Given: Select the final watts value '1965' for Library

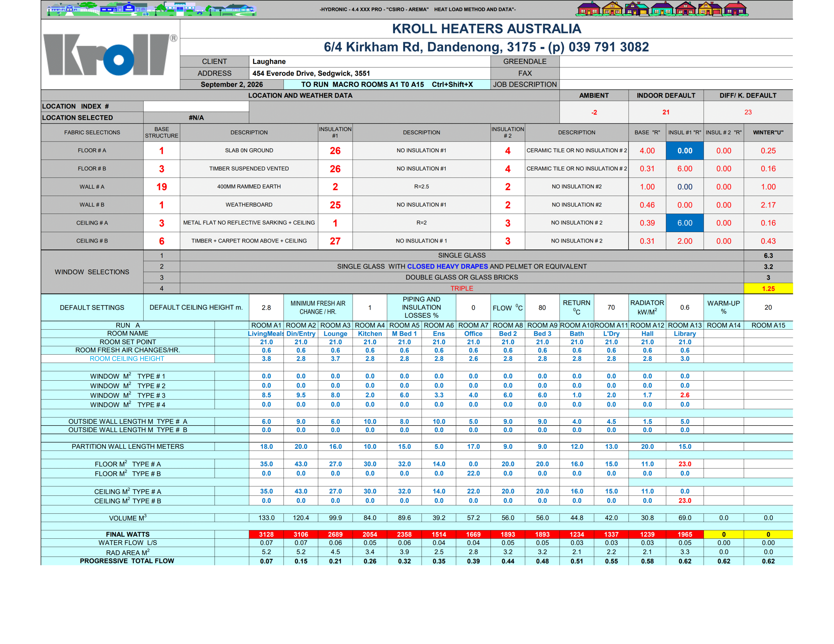Looking at the screenshot, I should [685, 534].
